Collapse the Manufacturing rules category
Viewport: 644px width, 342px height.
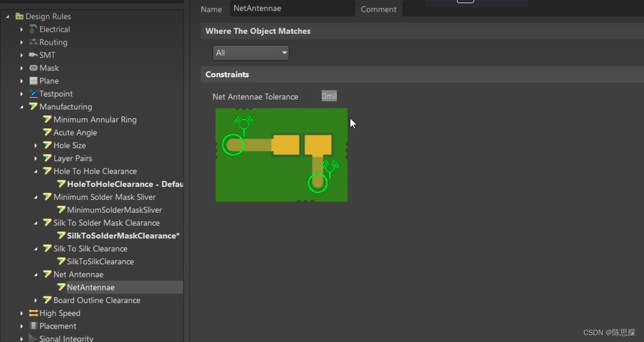point(21,106)
